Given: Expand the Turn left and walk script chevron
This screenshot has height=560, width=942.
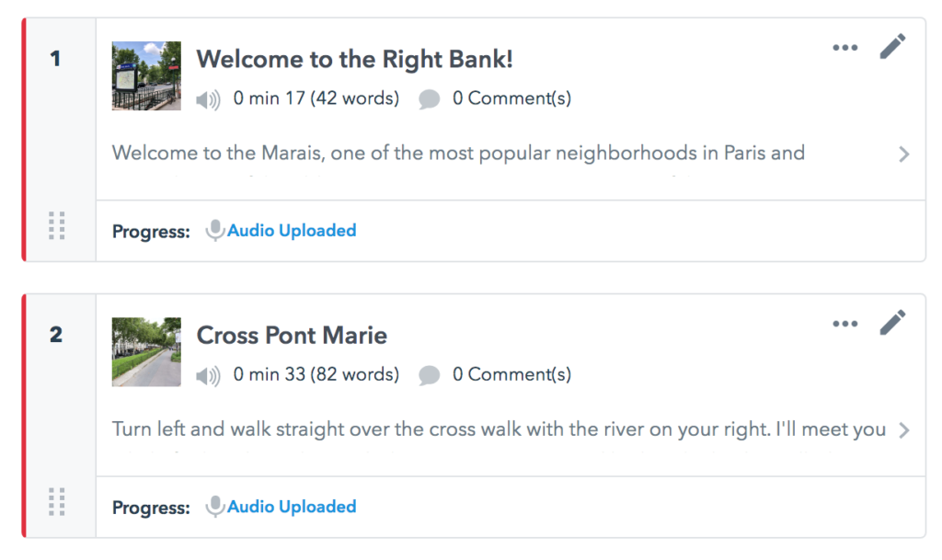Looking at the screenshot, I should click(903, 430).
